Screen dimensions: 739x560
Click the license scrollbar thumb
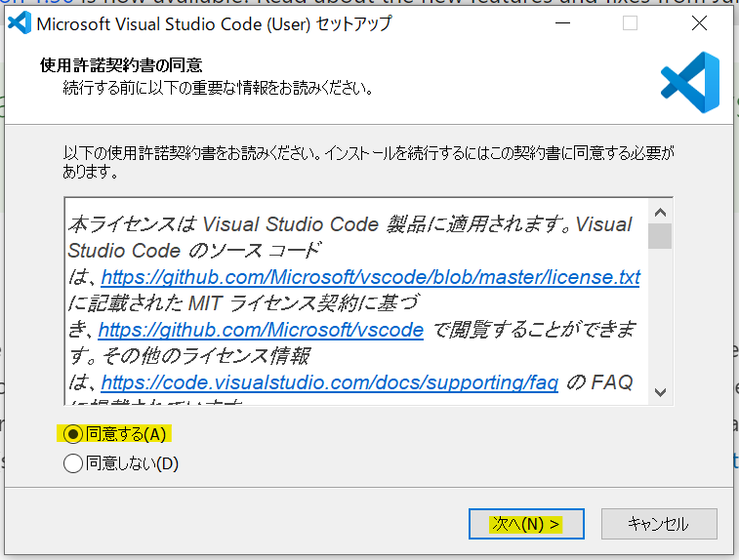tap(660, 236)
